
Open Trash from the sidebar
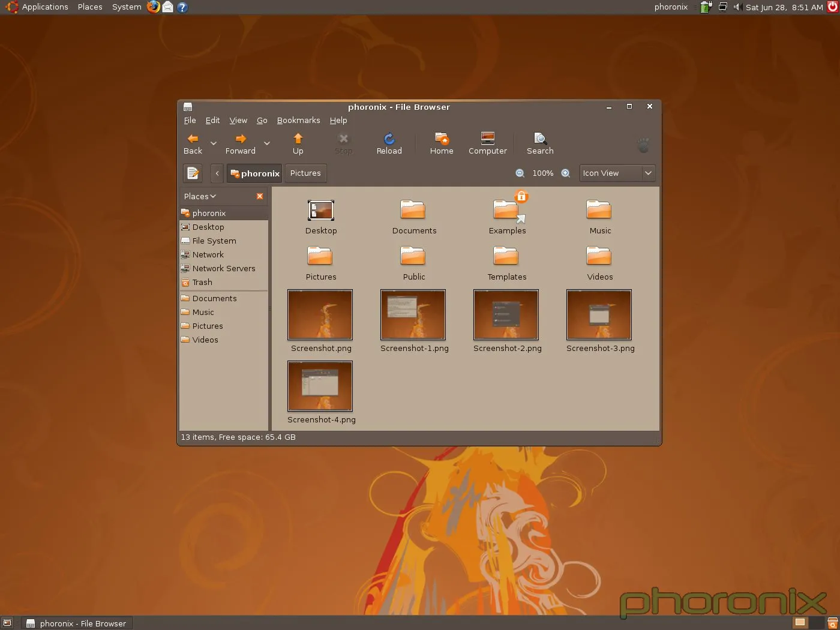click(x=223, y=282)
